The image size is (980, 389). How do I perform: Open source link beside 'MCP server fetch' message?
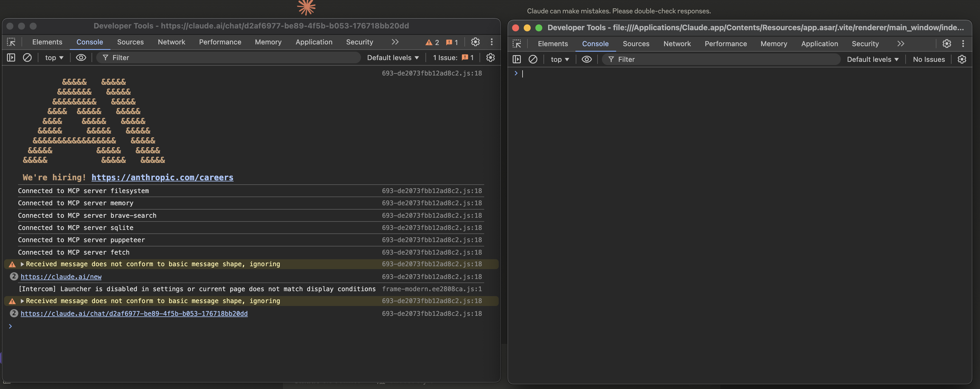tap(432, 252)
